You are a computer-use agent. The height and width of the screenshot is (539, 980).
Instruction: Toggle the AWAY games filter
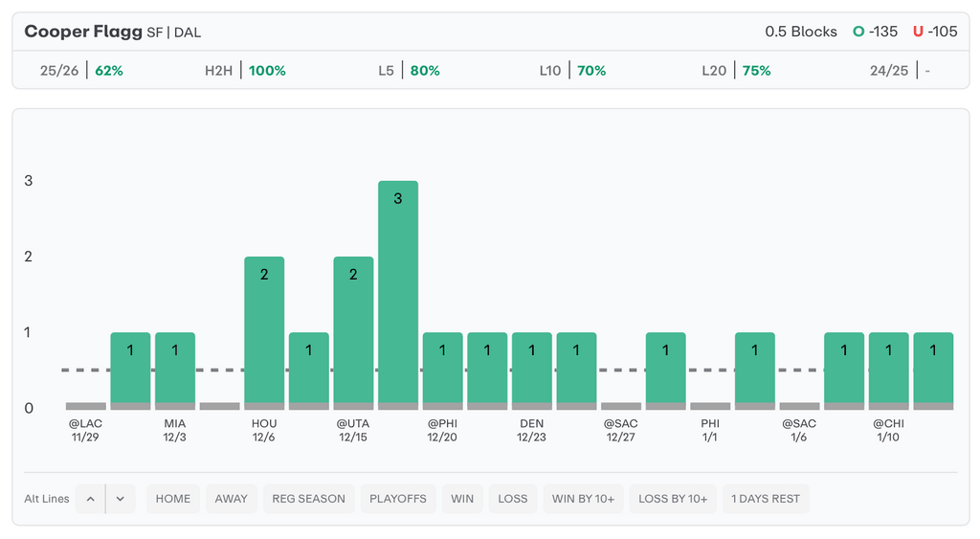tap(231, 499)
